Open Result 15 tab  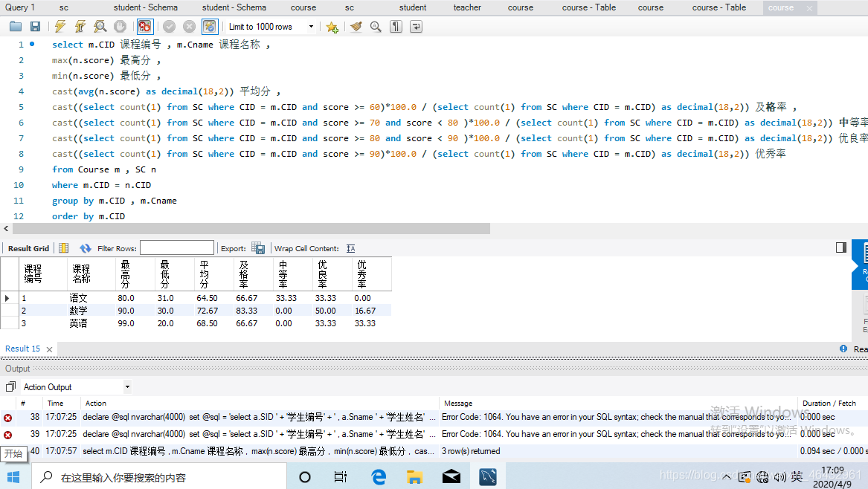coord(23,349)
